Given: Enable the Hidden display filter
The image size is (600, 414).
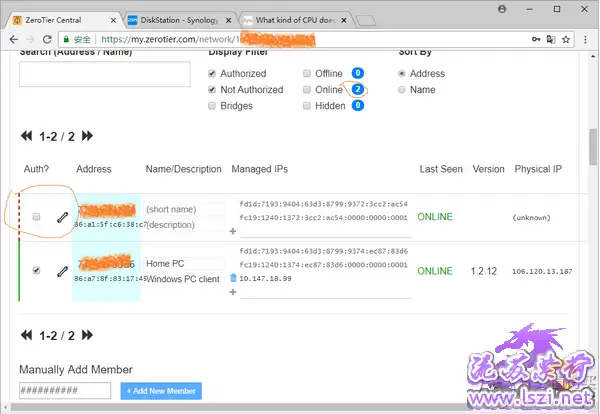Looking at the screenshot, I should [307, 105].
